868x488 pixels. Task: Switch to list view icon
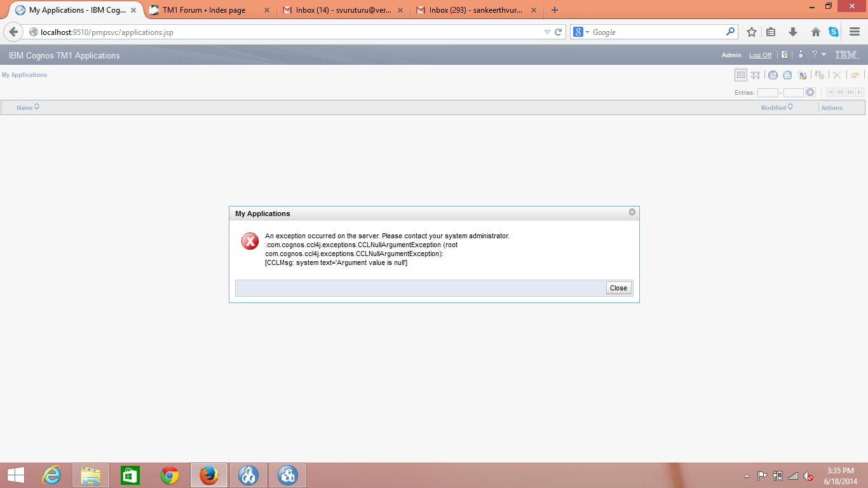pyautogui.click(x=741, y=75)
